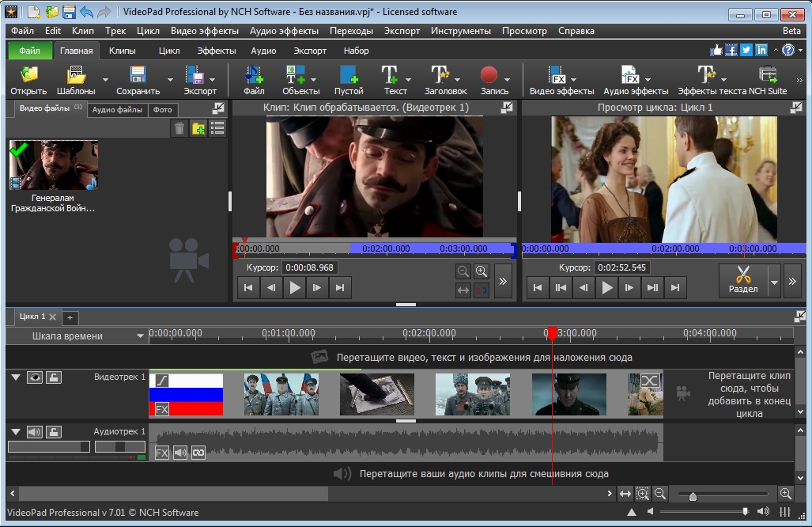Image resolution: width=812 pixels, height=527 pixels.
Task: Click the Текст (Text) tool icon
Action: click(x=391, y=76)
